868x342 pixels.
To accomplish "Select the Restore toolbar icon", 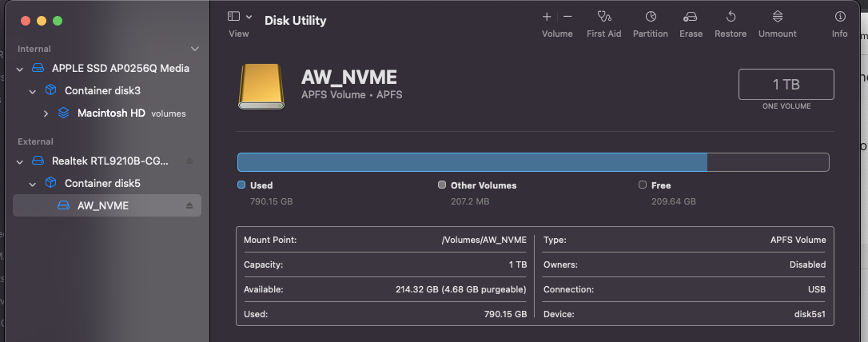I will (x=730, y=17).
